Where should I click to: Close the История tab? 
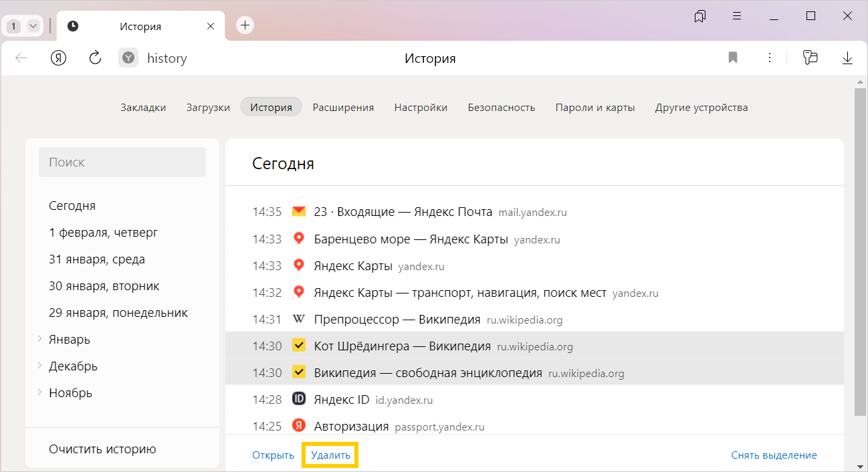pos(211,26)
